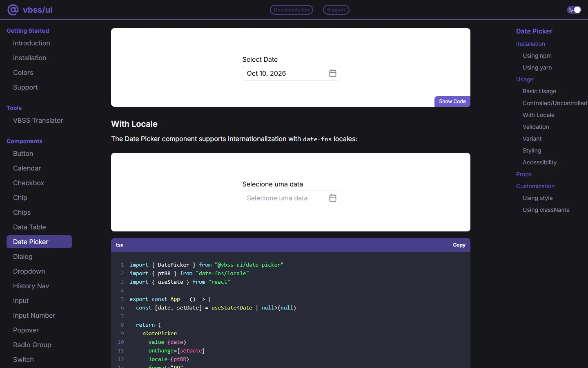The width and height of the screenshot is (588, 368).
Task: Jump to With Locale in contents
Action: 539,115
